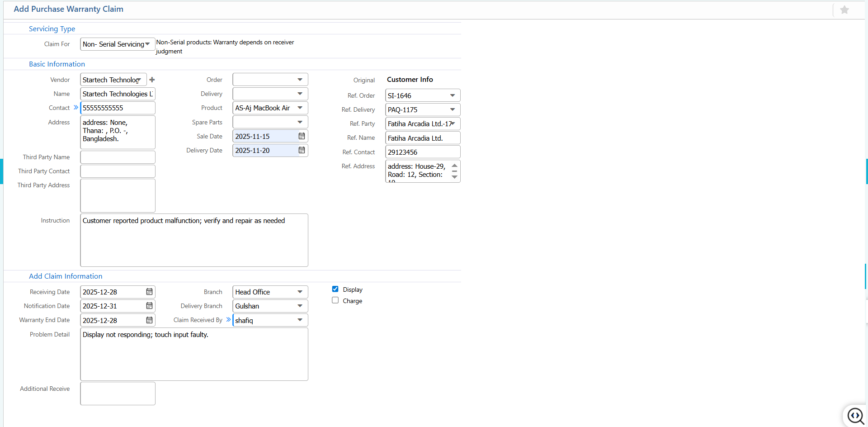The height and width of the screenshot is (427, 868).
Task: Open the Product dropdown showing AS-Aj MacBook Air
Action: coord(300,108)
